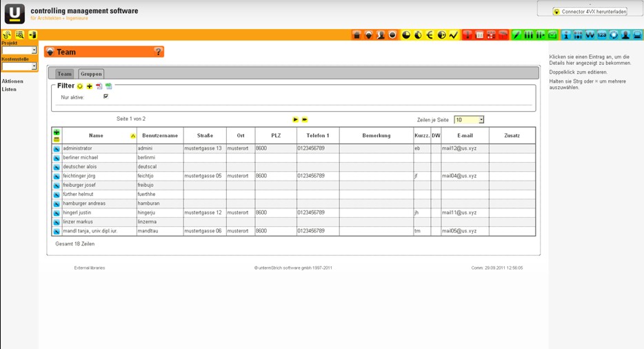Click the yellow plus icon beside Filter

coord(89,86)
